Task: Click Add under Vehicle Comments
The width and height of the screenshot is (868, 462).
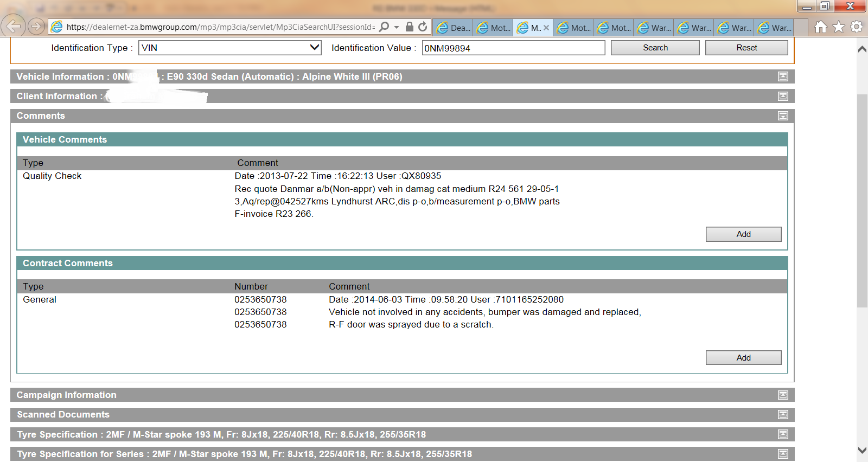Action: coord(743,234)
